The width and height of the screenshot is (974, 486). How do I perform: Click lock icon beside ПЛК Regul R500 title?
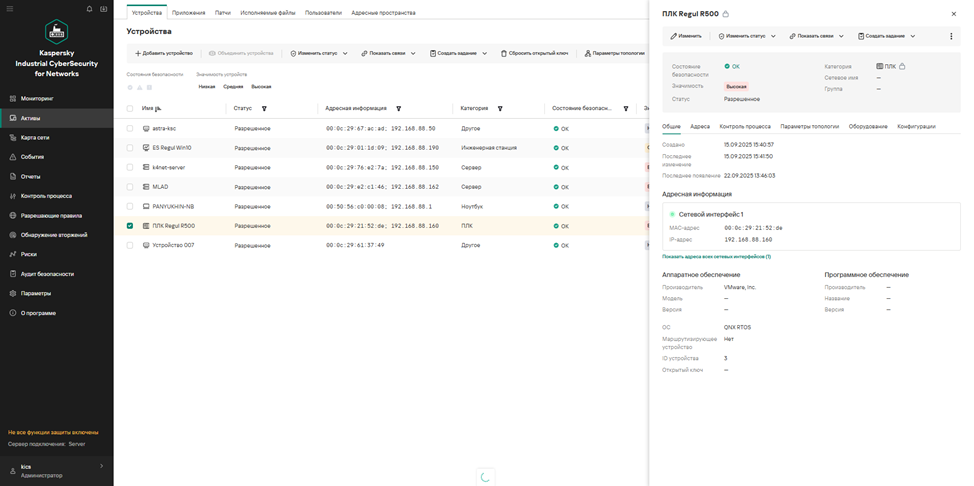pyautogui.click(x=726, y=14)
